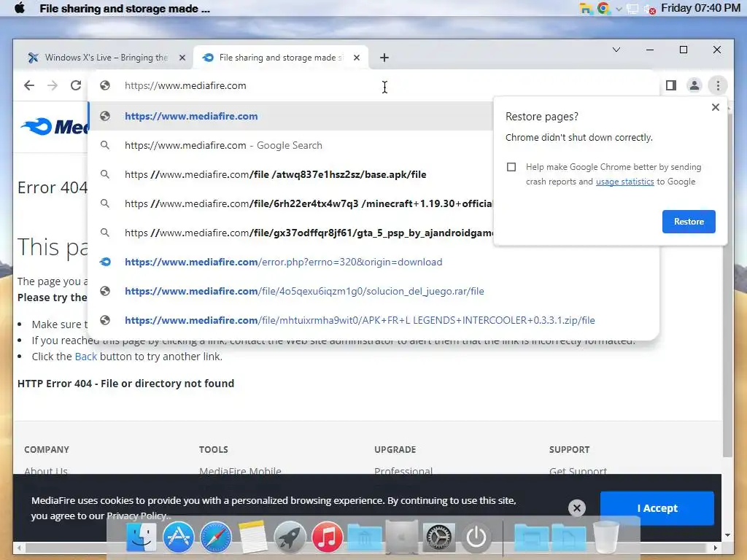Select the highlighted https://www.mediafire.com suggestion
Viewport: 747px width, 560px height.
point(290,116)
